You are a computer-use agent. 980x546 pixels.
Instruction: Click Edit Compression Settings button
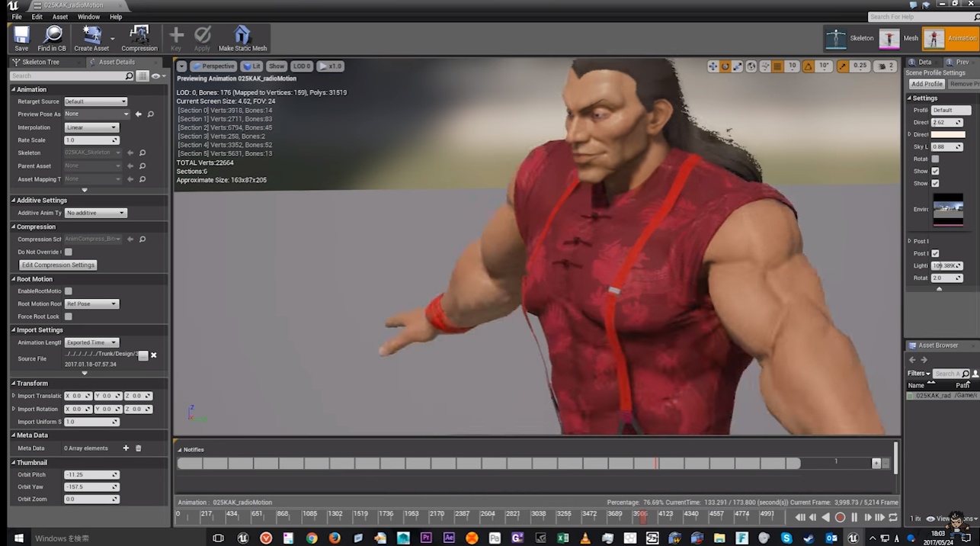click(x=58, y=265)
